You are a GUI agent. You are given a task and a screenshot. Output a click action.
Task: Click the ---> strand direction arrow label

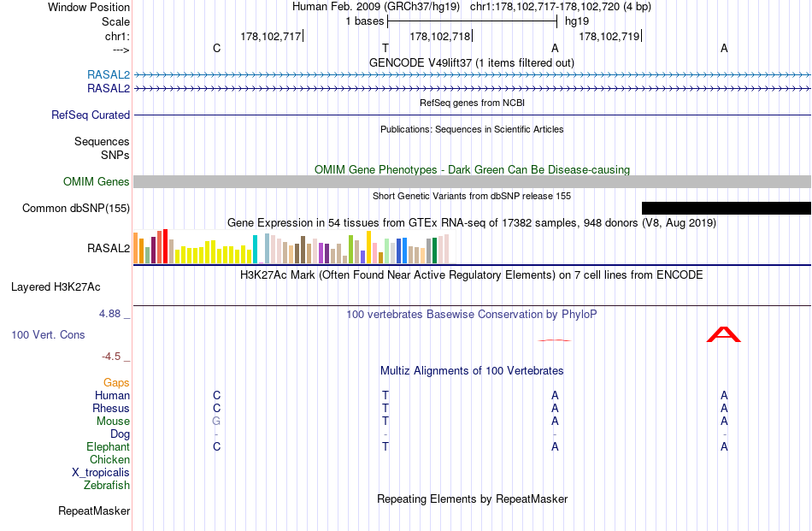click(121, 50)
